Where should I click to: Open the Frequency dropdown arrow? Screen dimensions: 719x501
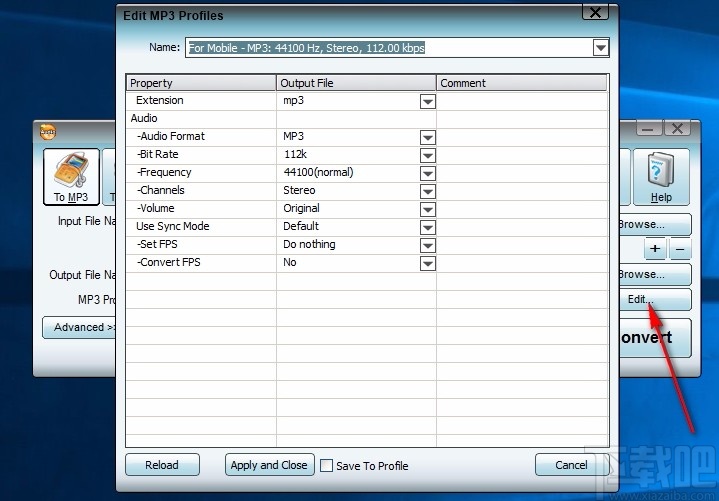point(427,173)
